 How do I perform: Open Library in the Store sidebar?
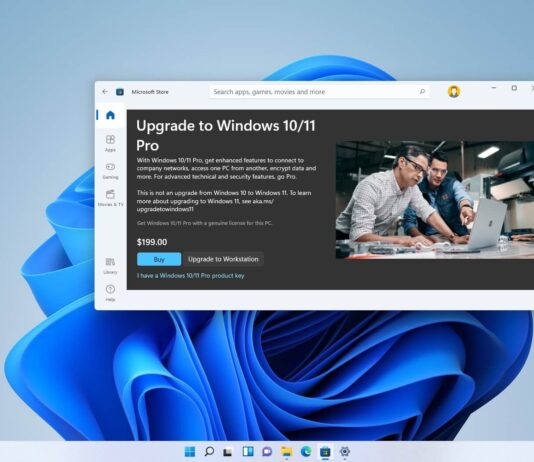pyautogui.click(x=110, y=266)
